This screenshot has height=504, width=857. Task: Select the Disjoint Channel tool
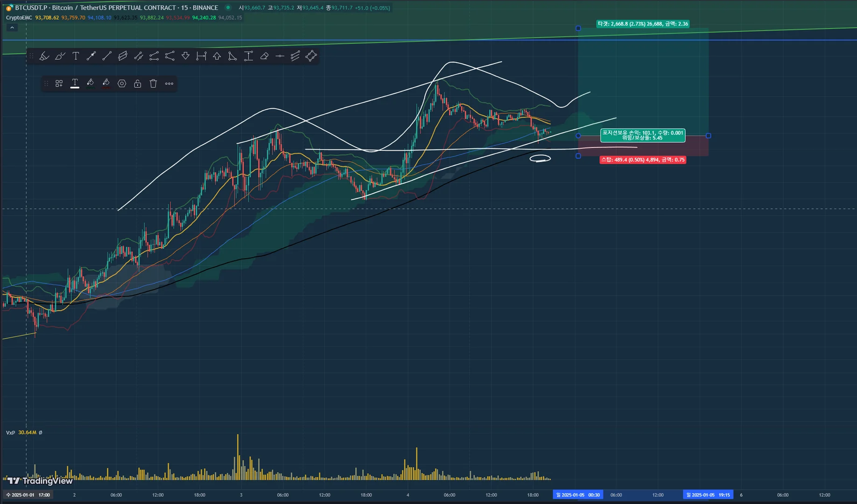(139, 56)
